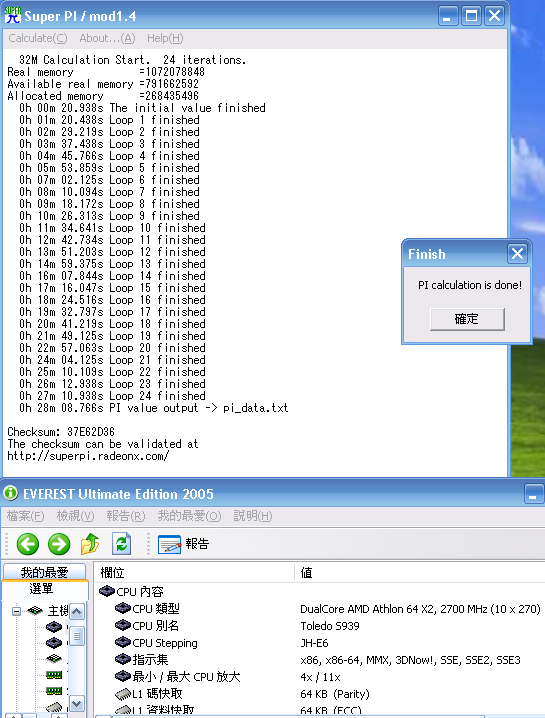Viewport: 545px width, 718px height.
Task: Maximize the Super PI window
Action: [x=471, y=16]
